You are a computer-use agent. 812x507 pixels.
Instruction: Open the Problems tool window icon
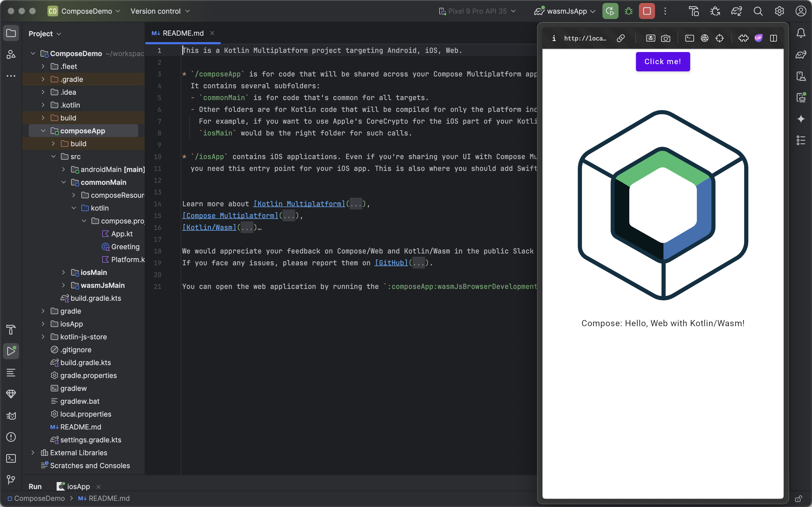(11, 437)
